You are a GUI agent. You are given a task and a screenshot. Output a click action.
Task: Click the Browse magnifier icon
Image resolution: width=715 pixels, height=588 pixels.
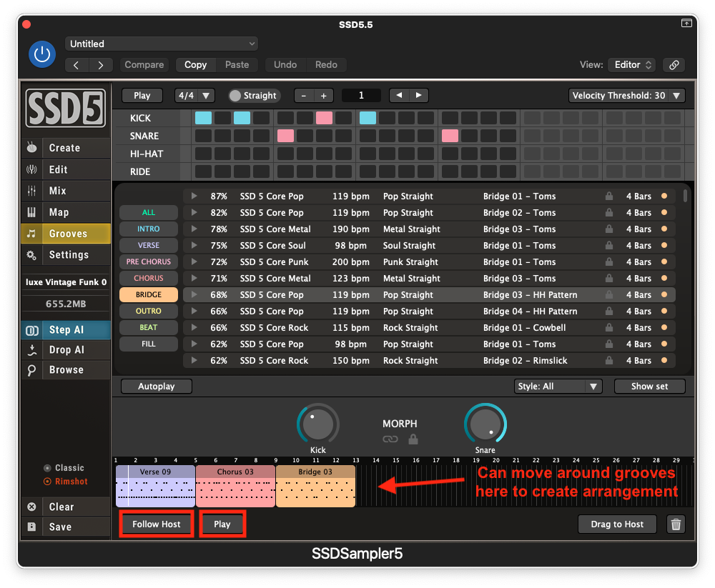click(x=31, y=369)
